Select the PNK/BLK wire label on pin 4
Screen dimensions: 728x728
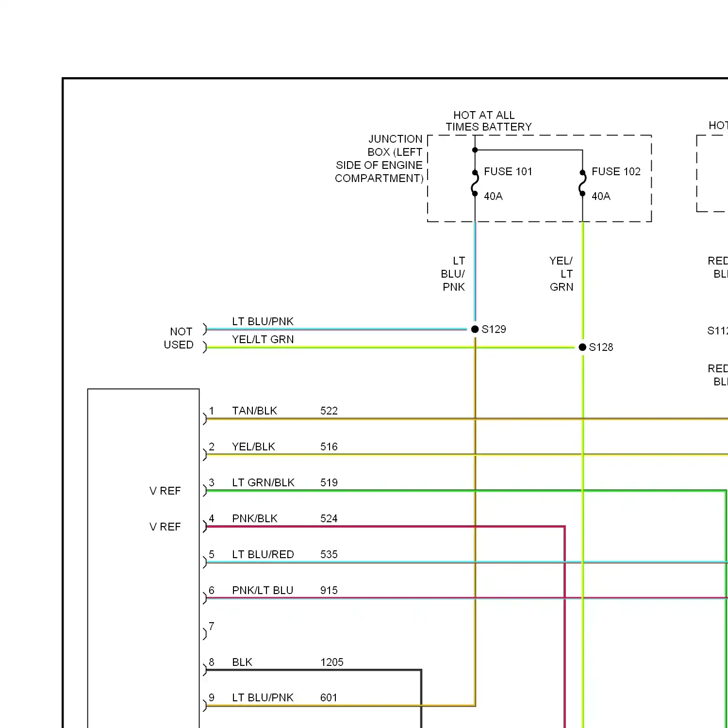click(255, 519)
